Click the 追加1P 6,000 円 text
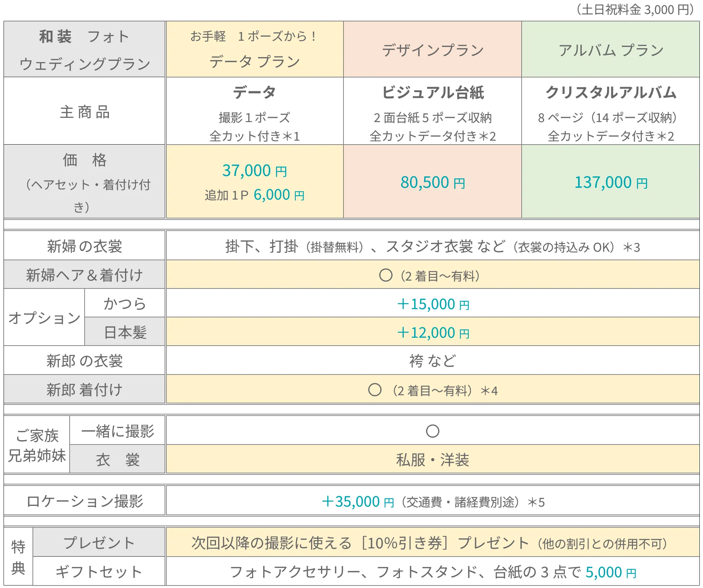The height and width of the screenshot is (588, 703). [254, 195]
